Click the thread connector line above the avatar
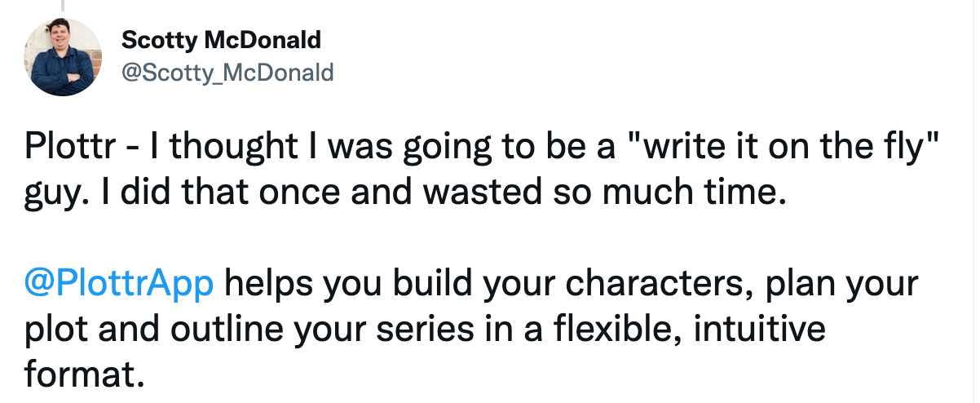Viewport: 980px width, 403px height. pyautogui.click(x=64, y=6)
